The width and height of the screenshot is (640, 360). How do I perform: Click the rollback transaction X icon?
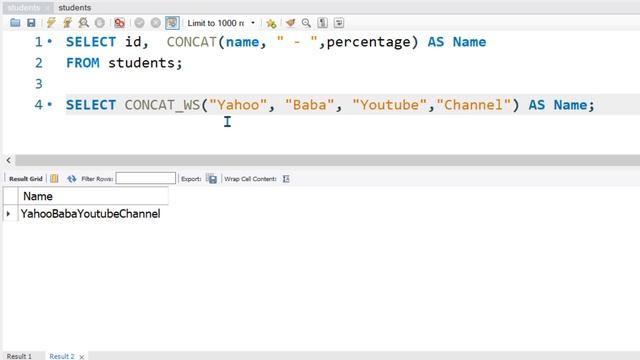pyautogui.click(x=156, y=23)
